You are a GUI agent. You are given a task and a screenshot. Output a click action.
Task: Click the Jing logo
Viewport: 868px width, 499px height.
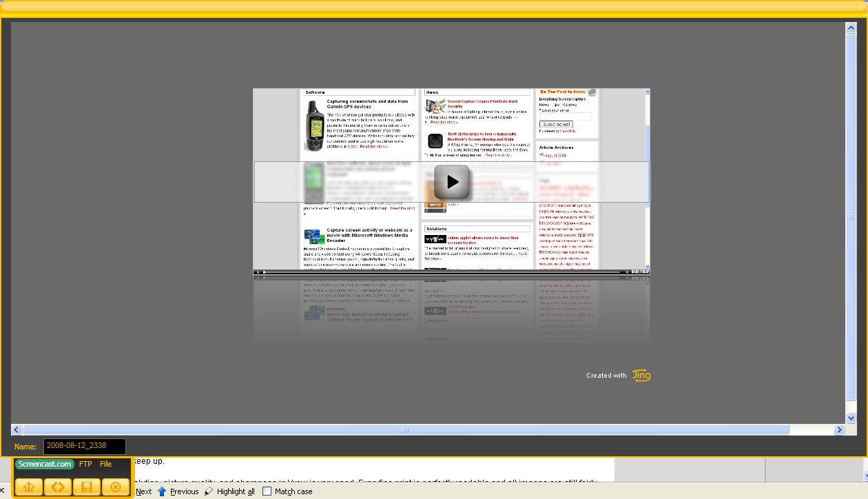click(x=641, y=375)
